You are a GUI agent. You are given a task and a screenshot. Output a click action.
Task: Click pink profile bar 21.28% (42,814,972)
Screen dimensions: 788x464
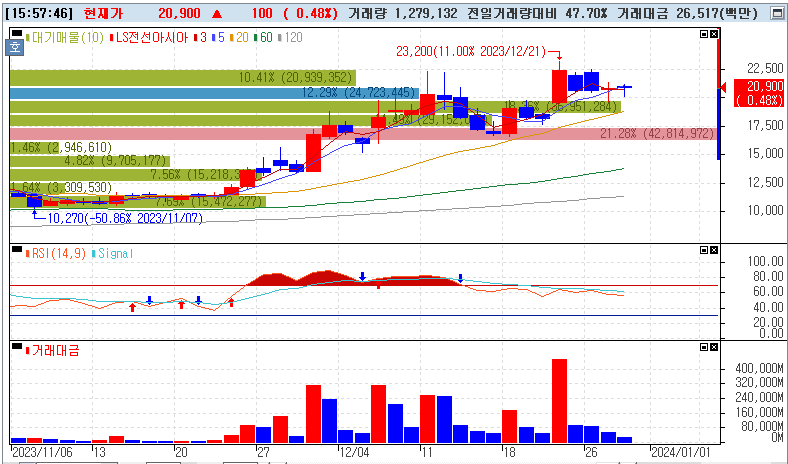click(365, 134)
